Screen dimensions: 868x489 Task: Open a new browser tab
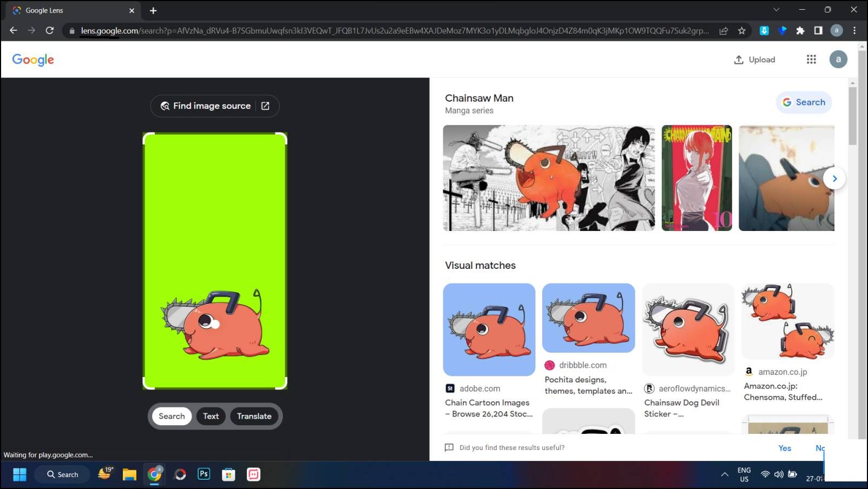click(153, 10)
